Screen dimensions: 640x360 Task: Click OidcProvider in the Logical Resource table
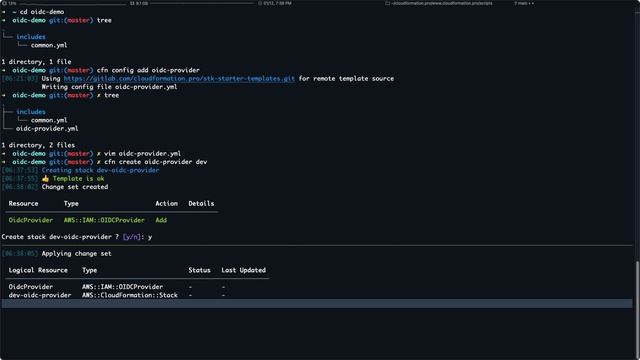[x=31, y=287]
